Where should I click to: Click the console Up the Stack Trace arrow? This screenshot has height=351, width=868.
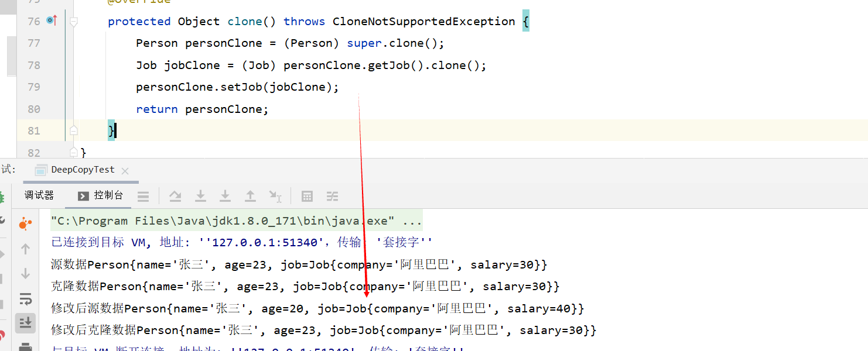coord(25,249)
